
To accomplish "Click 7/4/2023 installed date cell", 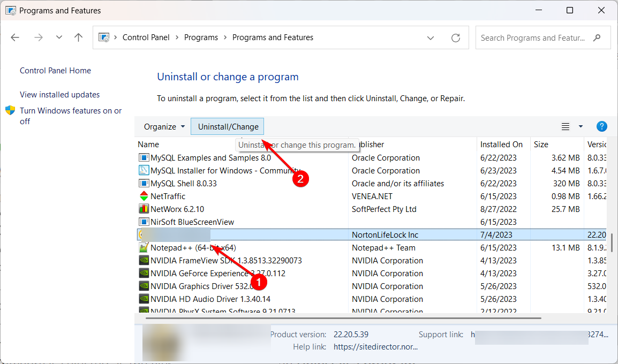I will tap(496, 235).
